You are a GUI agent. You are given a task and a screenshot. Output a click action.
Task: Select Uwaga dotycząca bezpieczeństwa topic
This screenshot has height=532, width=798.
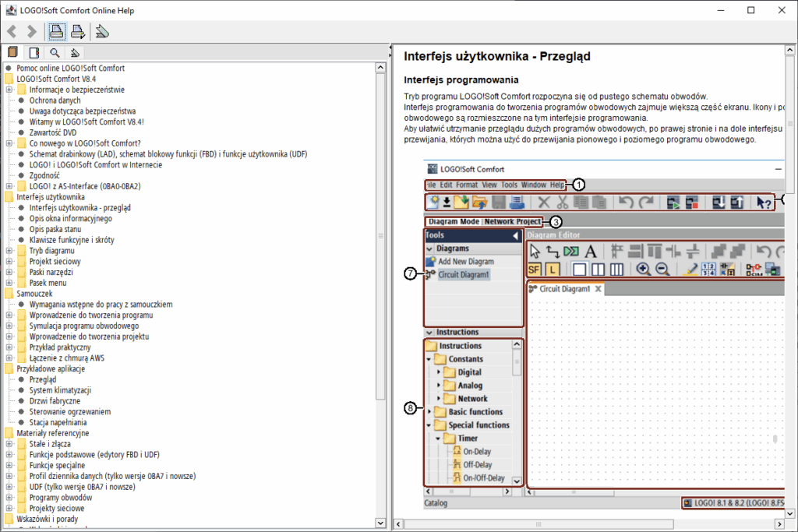(83, 111)
